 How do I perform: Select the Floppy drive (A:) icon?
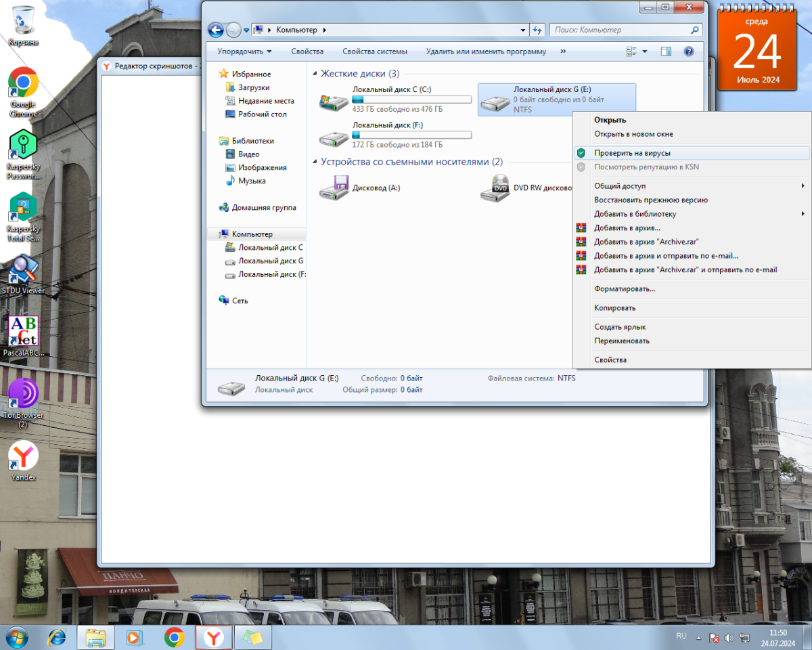tap(334, 188)
